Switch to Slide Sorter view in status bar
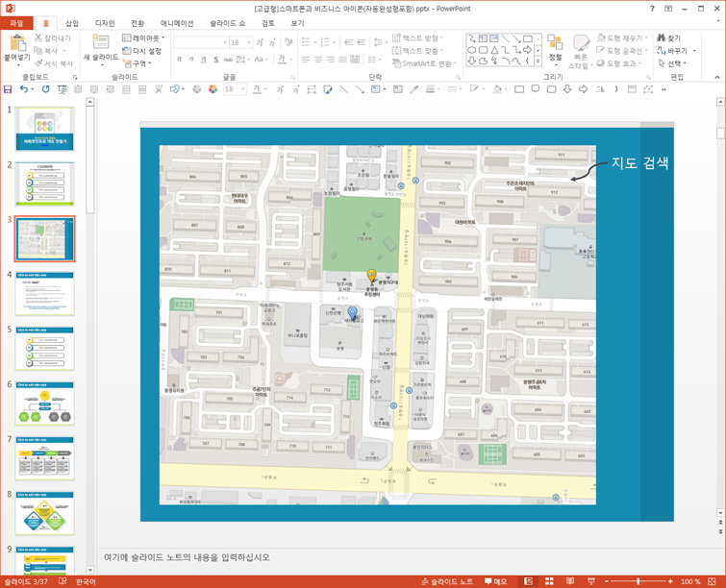The image size is (726, 588). (x=549, y=581)
